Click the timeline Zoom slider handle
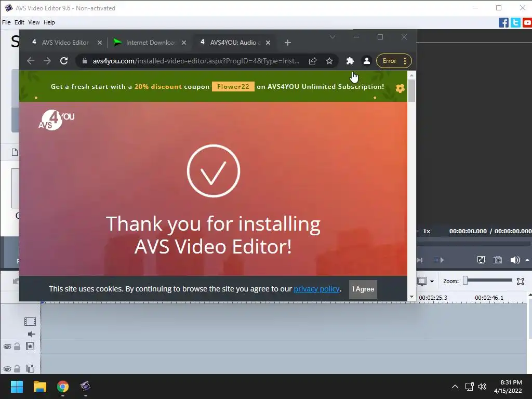The height and width of the screenshot is (399, 532). (465, 281)
